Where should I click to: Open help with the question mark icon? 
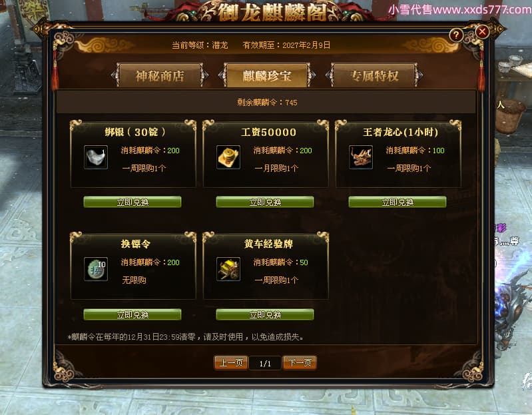pos(456,35)
